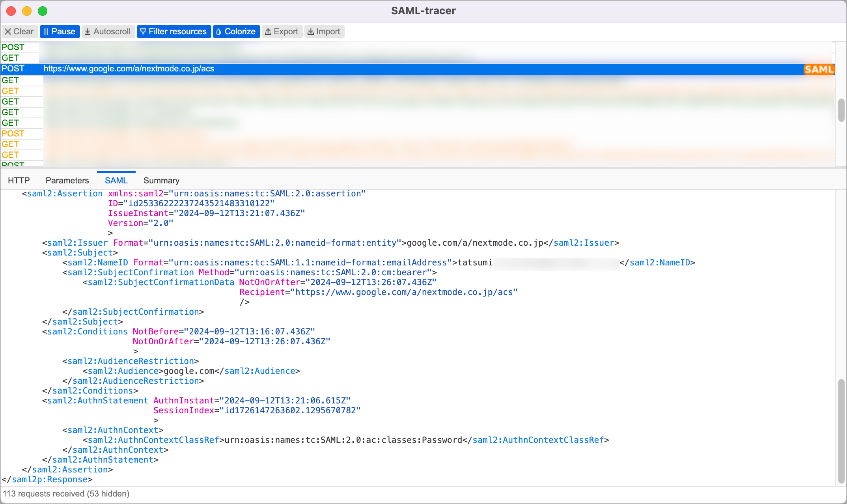Click the Export upload icon

click(x=269, y=31)
